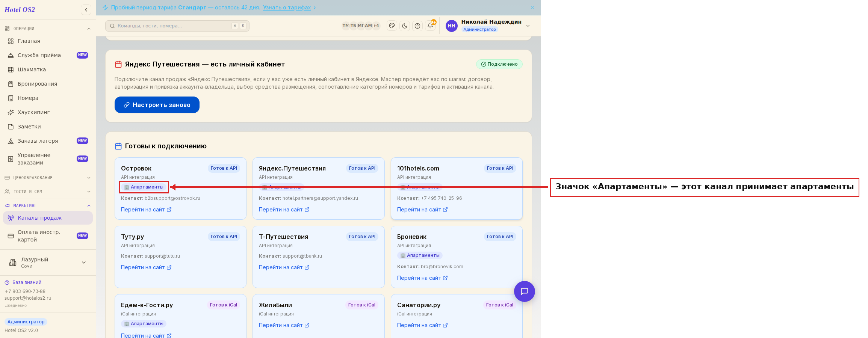Open Перейти на сайт for Островок
Image resolution: width=868 pixels, height=338 pixels.
146,210
